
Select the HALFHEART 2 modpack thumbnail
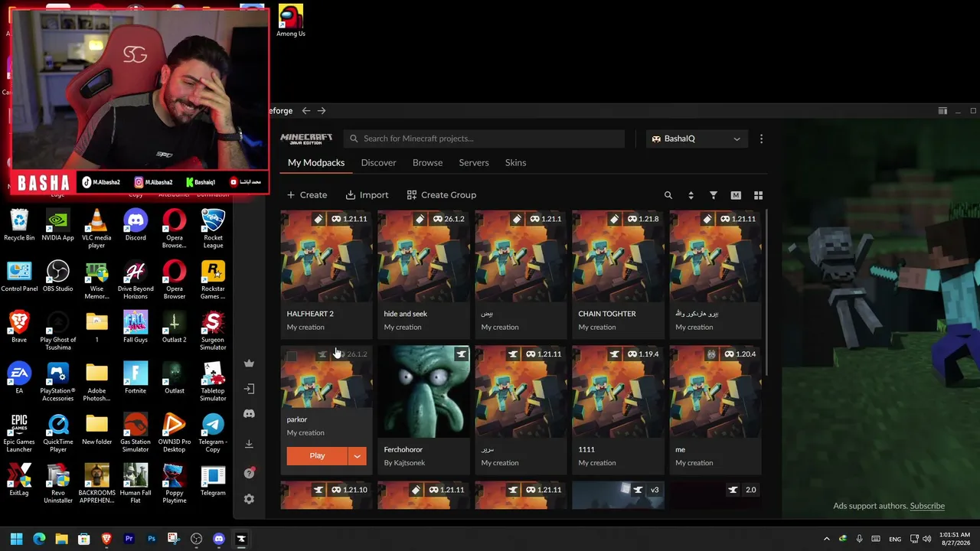coord(327,256)
